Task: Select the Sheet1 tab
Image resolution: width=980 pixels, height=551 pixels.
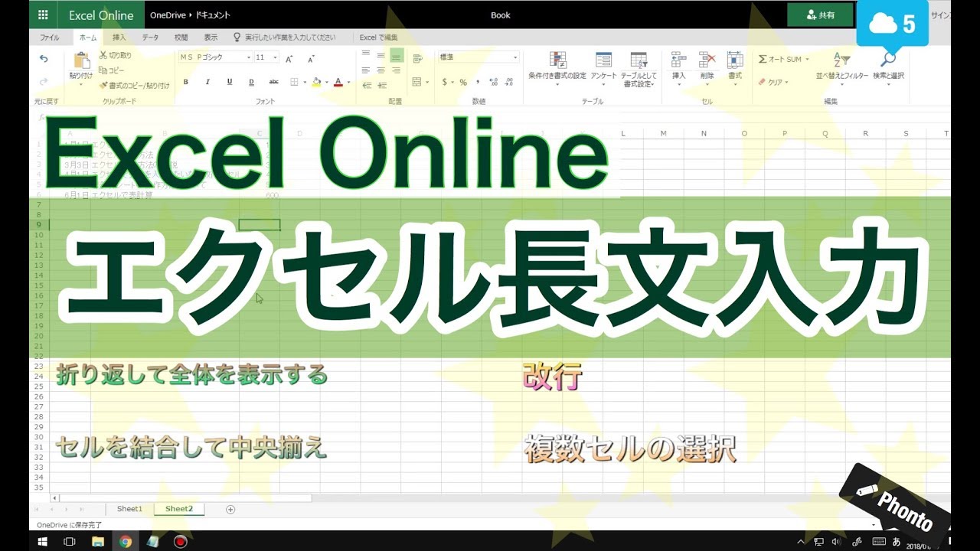Action: (x=129, y=509)
